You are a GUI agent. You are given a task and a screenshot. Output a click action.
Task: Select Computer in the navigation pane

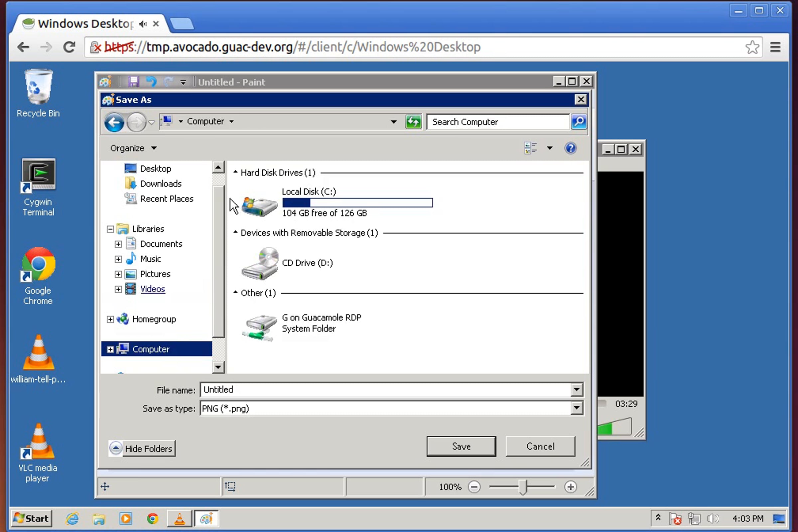[151, 349]
